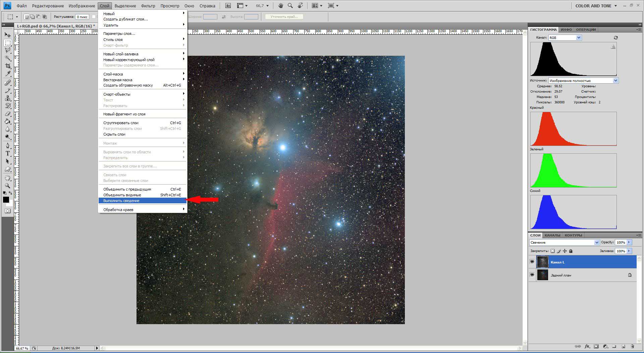Screen dimensions: 644x353
Task: Toggle lock transparent pixels checkbox
Action: (x=553, y=251)
